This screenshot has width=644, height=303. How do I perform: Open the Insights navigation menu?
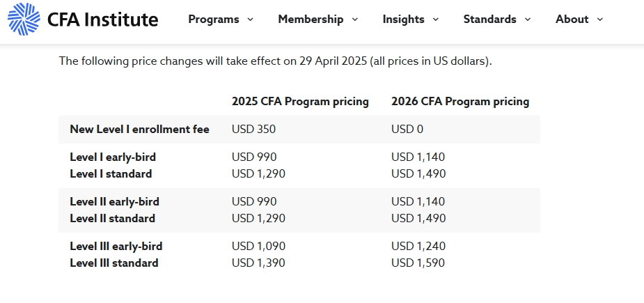[x=403, y=20]
